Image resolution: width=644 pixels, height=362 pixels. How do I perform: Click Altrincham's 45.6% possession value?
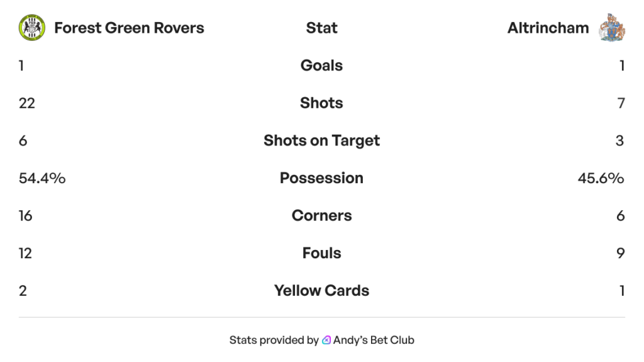601,178
